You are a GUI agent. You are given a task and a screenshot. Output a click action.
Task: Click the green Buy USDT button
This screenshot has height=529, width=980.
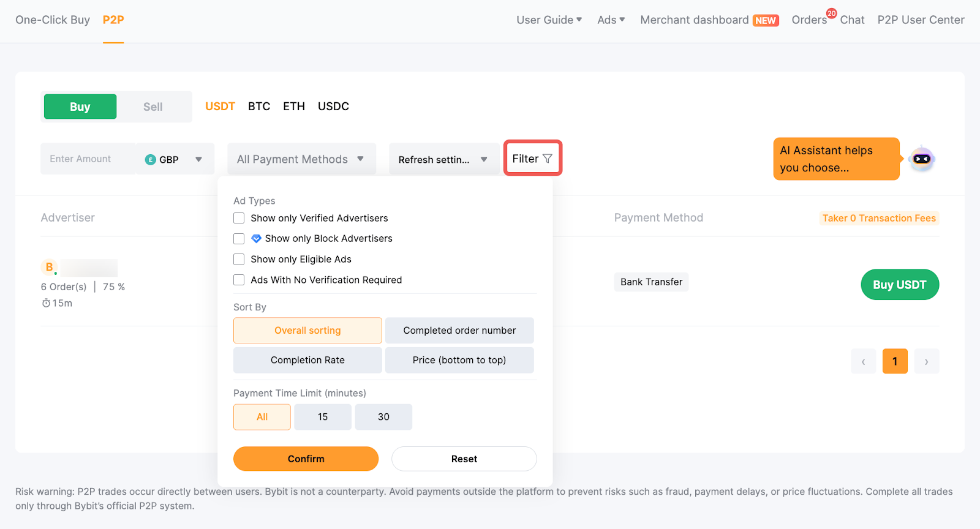[x=899, y=285]
